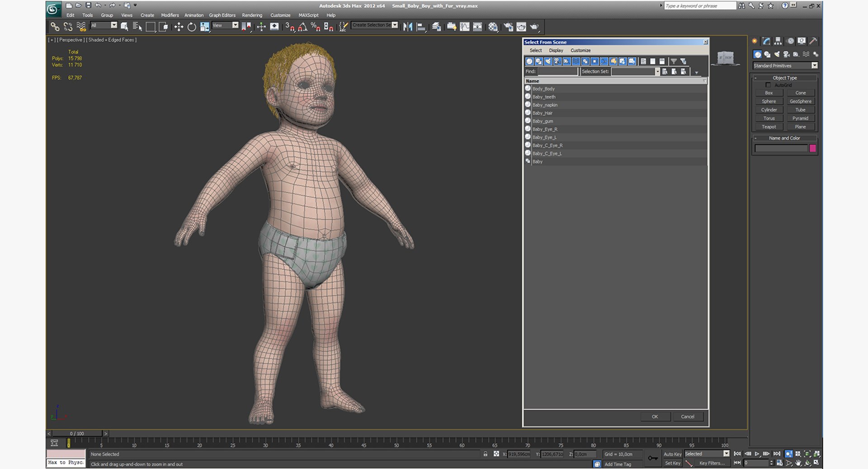Image resolution: width=868 pixels, height=469 pixels.
Task: Open the Material Editor
Action: (493, 27)
